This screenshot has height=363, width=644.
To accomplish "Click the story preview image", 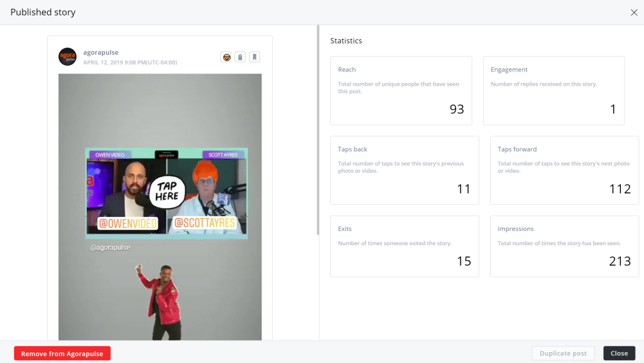I will click(160, 207).
